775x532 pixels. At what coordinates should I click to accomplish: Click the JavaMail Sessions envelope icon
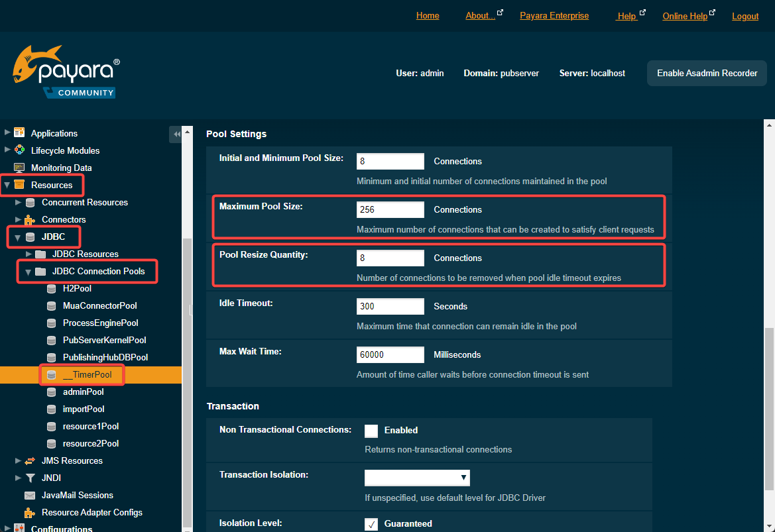(x=30, y=495)
